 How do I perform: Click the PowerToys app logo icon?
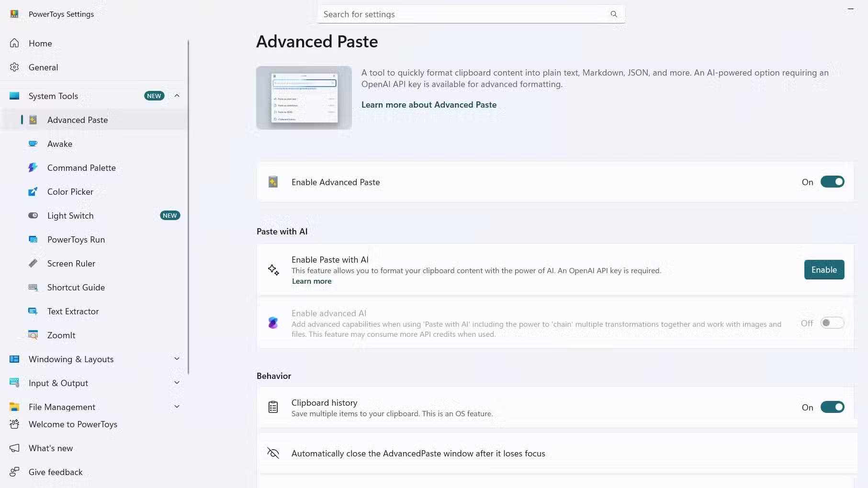[14, 14]
